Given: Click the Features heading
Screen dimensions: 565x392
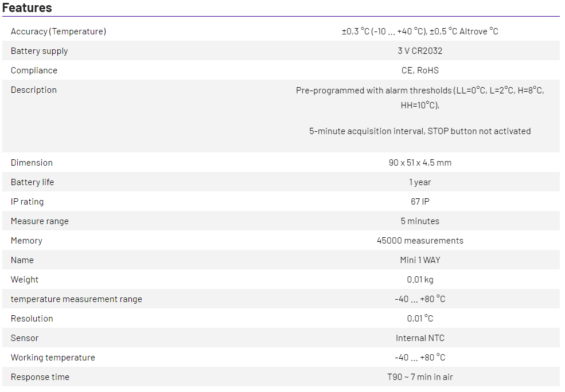Looking at the screenshot, I should (27, 8).
